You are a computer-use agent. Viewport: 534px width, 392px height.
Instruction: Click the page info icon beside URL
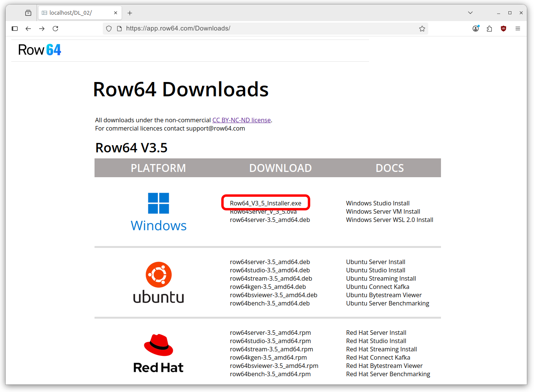point(119,29)
